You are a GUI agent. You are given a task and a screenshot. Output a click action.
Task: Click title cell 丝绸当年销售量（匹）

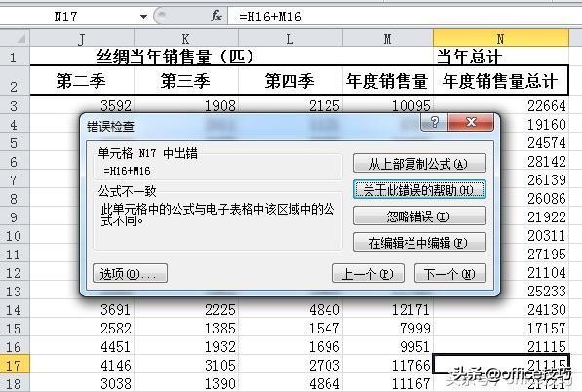pos(175,57)
